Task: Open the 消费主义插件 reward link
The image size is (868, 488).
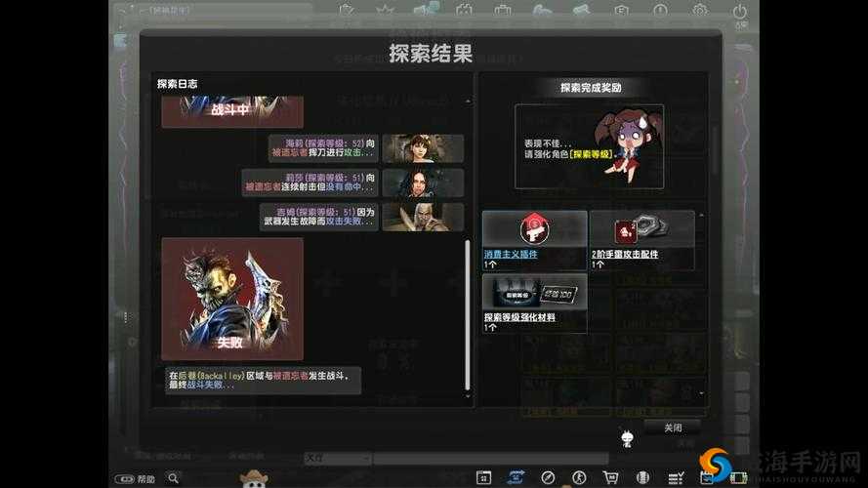Action: [x=511, y=254]
